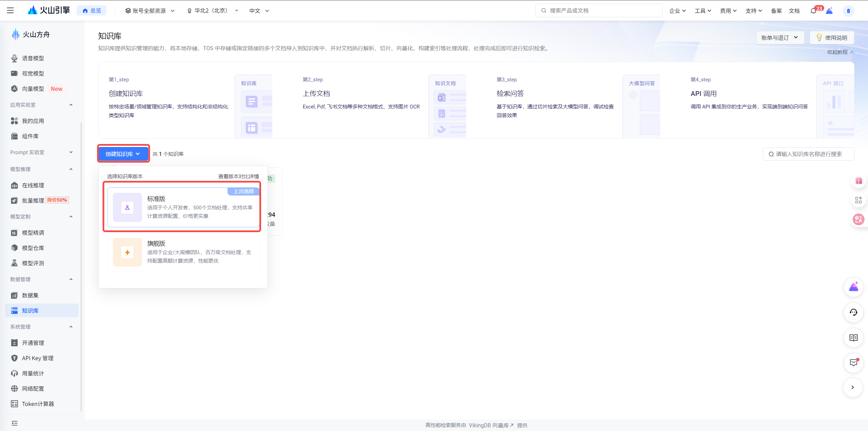Open the 企业 top menu
This screenshot has height=431, width=868.
coord(677,11)
